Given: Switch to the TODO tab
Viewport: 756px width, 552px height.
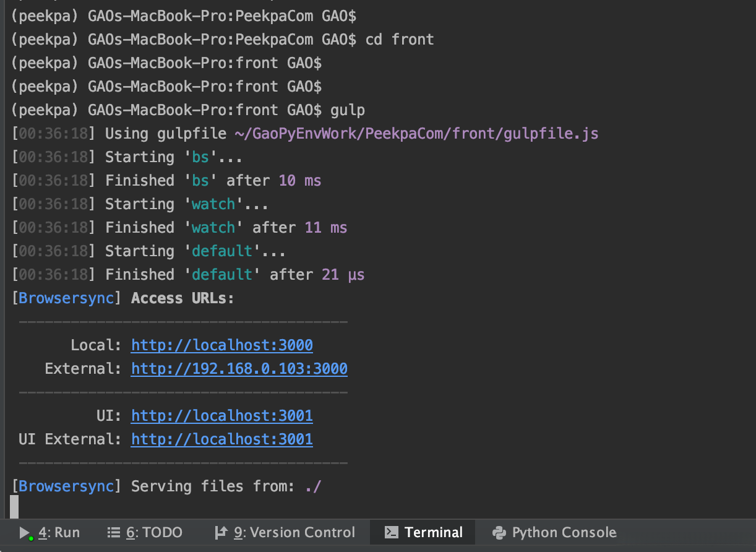Looking at the screenshot, I should (x=154, y=533).
